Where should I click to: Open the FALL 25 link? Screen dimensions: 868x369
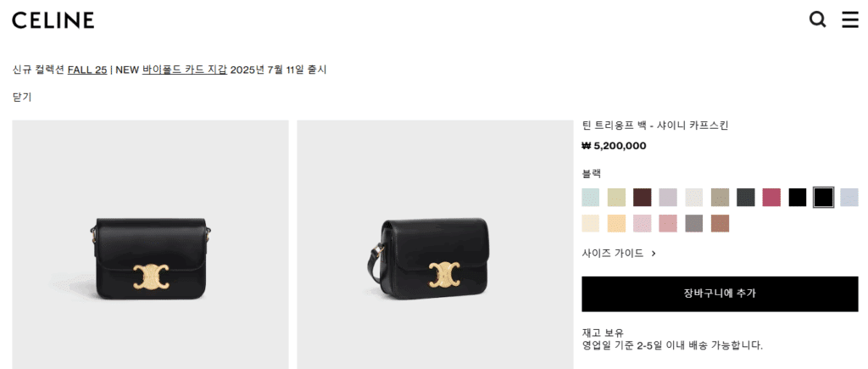tap(87, 70)
